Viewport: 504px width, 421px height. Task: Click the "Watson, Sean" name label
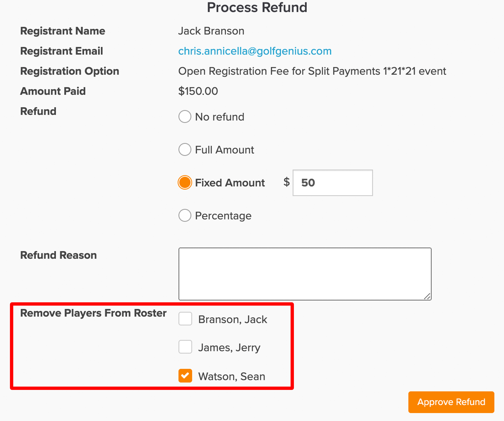coord(232,376)
